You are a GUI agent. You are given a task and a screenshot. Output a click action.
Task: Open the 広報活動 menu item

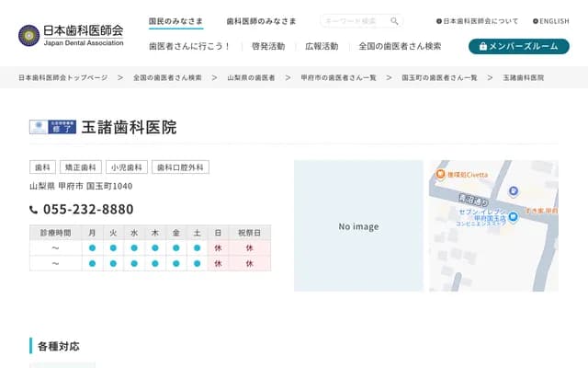pyautogui.click(x=322, y=46)
